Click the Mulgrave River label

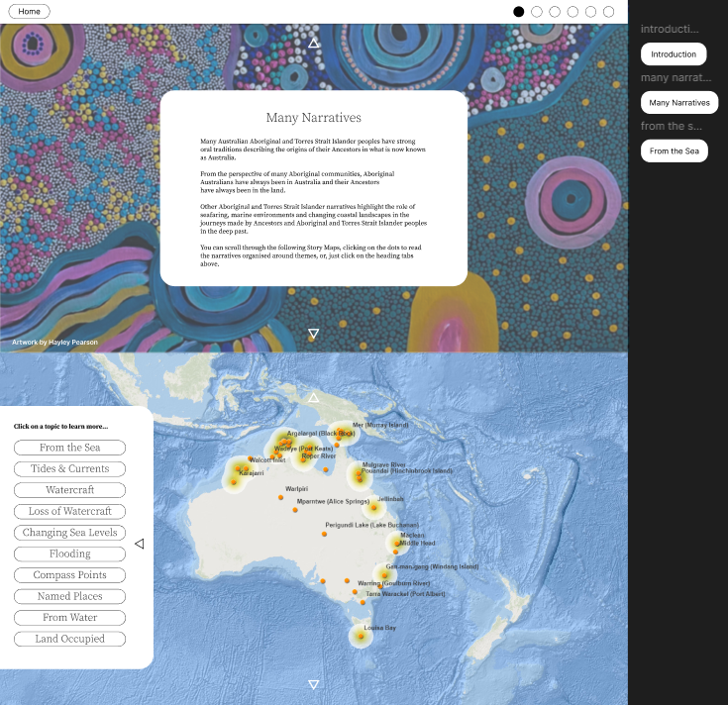(x=384, y=464)
